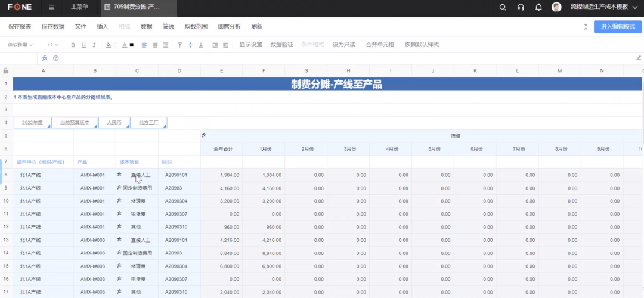Screen dimensions: 644x298
Task: Click the 合并单元格 button
Action: (380, 45)
